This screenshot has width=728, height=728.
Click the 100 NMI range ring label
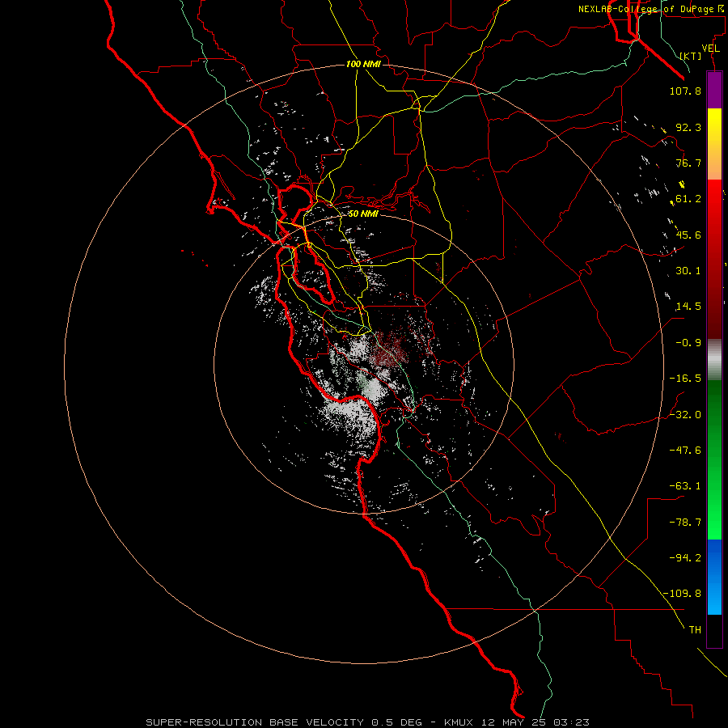[x=363, y=64]
